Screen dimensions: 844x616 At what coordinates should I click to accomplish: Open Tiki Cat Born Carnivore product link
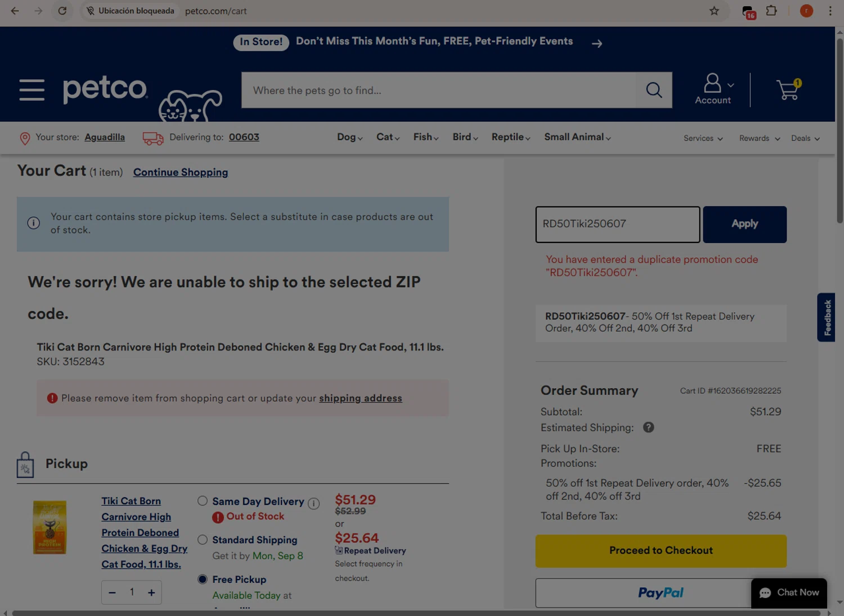(145, 533)
